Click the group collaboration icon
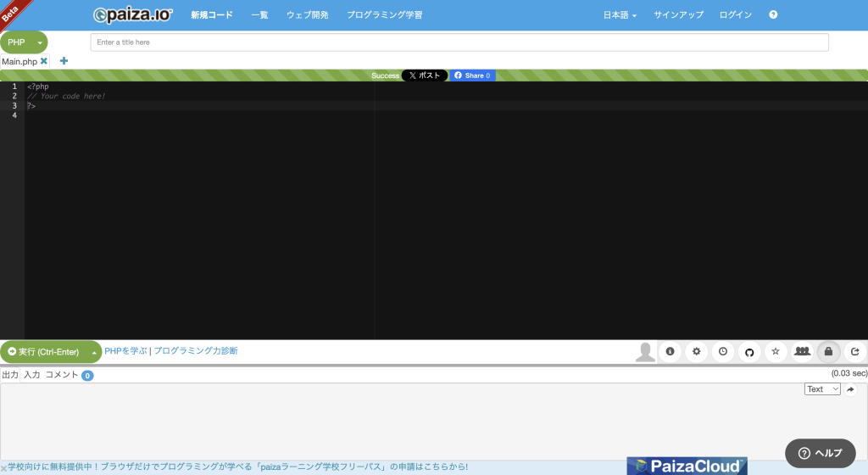 (x=802, y=351)
